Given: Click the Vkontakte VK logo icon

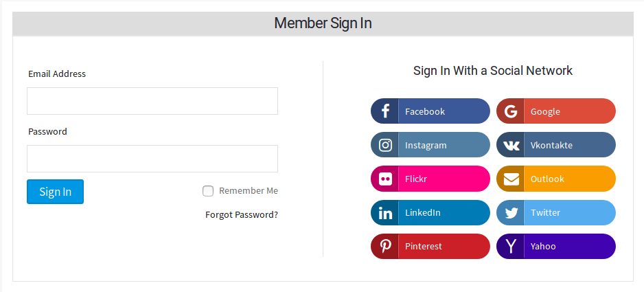Looking at the screenshot, I should pyautogui.click(x=511, y=145).
